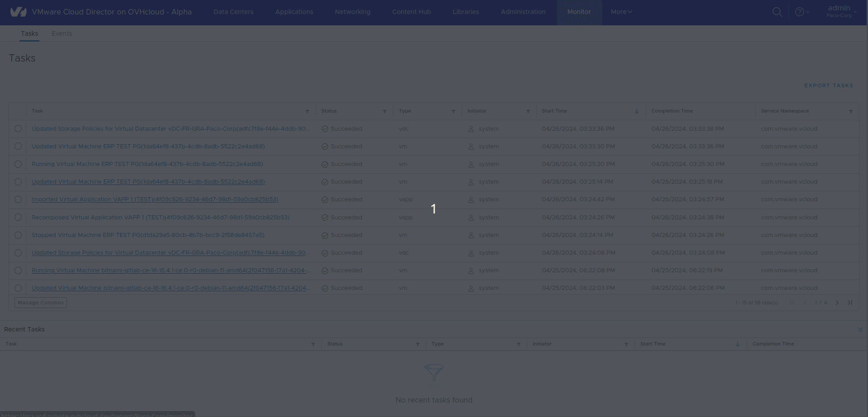Open the admin account dropdown

(840, 11)
